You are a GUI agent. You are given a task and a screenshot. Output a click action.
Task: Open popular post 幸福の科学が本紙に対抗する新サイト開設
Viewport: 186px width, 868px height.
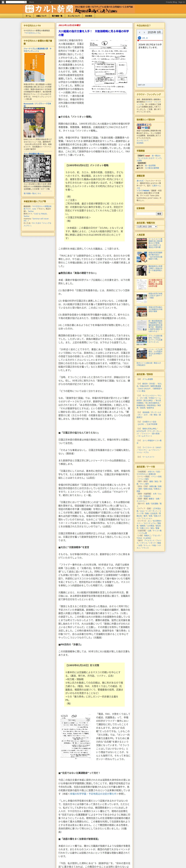[155, 296]
